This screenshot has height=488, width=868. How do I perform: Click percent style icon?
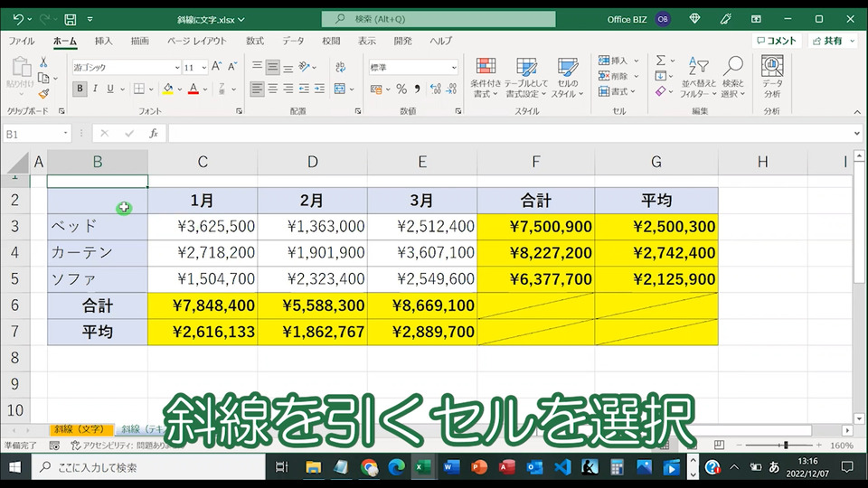[401, 89]
